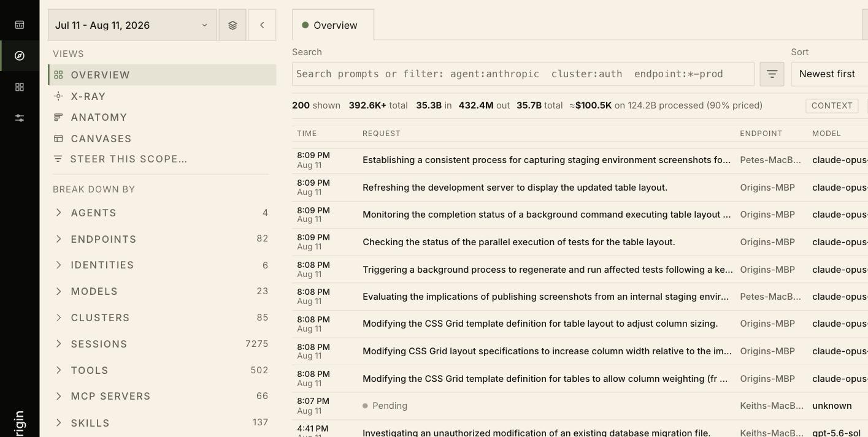Viewport: 868px width, 437px height.
Task: Click the X-Ray view icon
Action: tap(58, 96)
